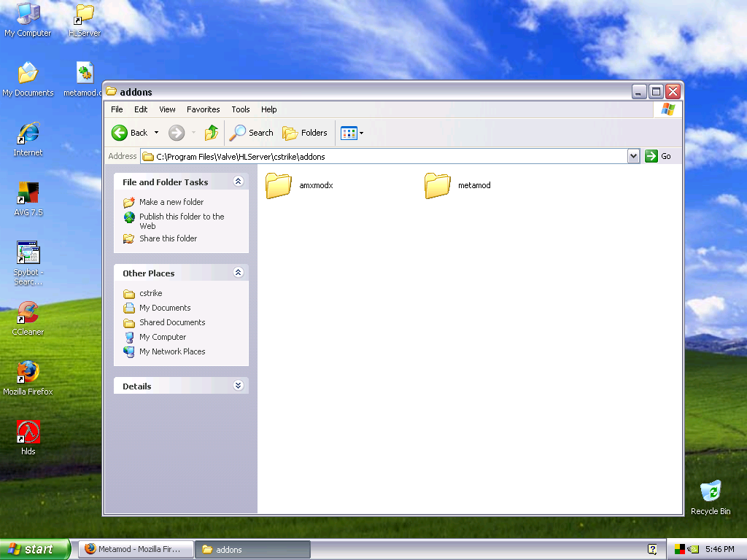This screenshot has width=747, height=560.
Task: Select My Documents desktop icon
Action: 28,79
